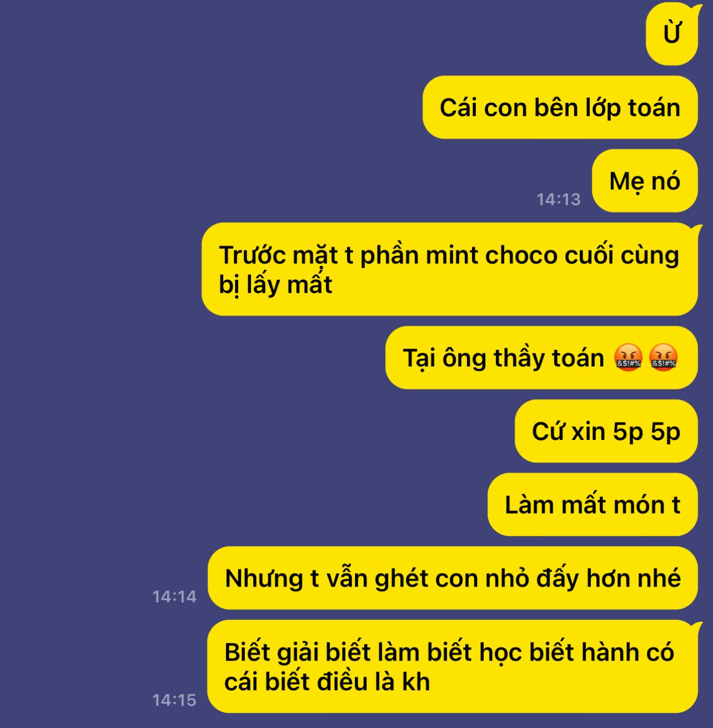The width and height of the screenshot is (713, 728).
Task: Click the 14:14 timestamp
Action: (174, 596)
